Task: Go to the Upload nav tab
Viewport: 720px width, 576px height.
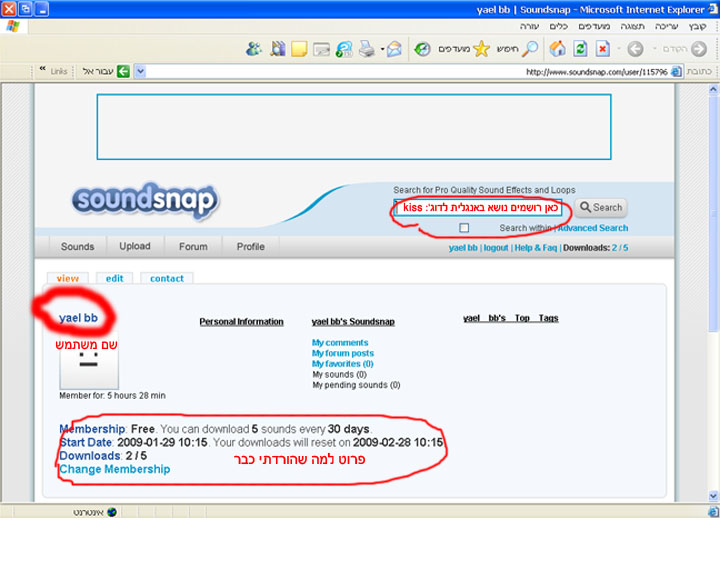Action: pos(135,246)
